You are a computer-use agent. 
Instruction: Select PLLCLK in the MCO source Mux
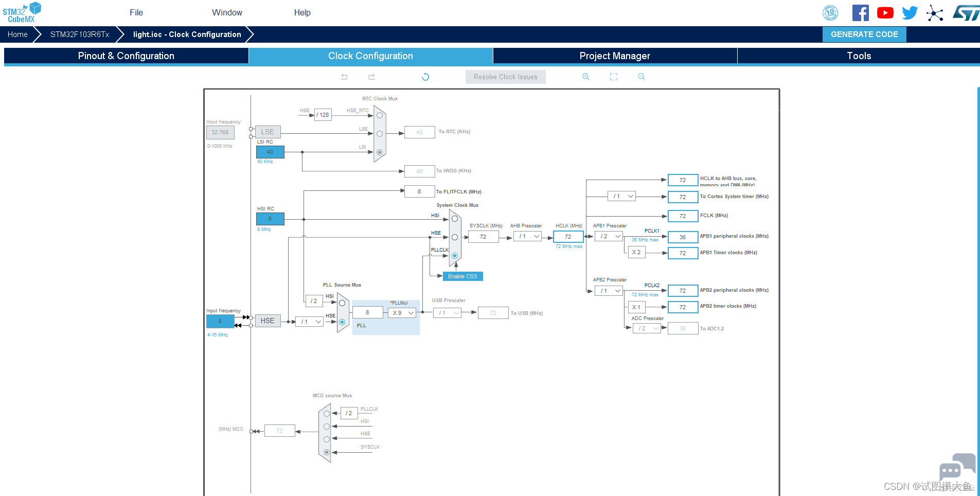[x=327, y=414]
